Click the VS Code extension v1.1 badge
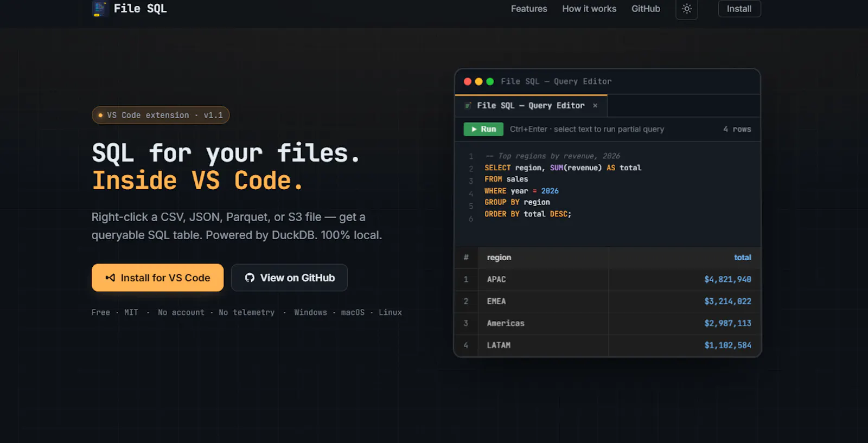Screen dimensions: 868x443 click(x=161, y=115)
